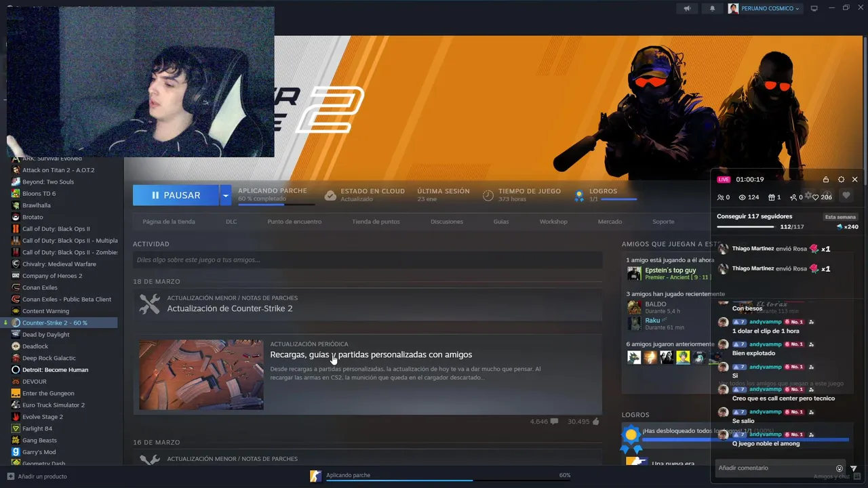Open friend Raku's profile
Viewport: 868px width, 488px height.
tap(652, 321)
